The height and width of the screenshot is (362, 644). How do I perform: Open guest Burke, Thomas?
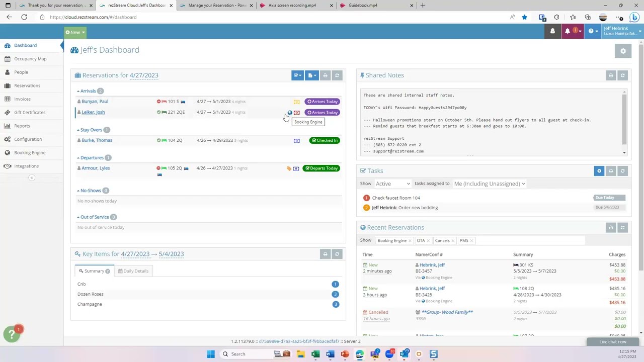click(x=97, y=140)
